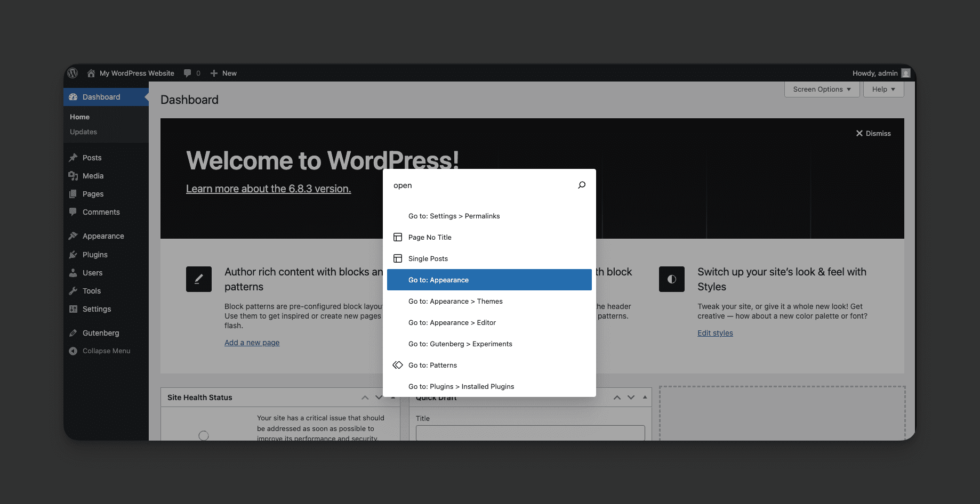Click the Add a new page link
Screen dimensions: 980x504
pos(252,343)
